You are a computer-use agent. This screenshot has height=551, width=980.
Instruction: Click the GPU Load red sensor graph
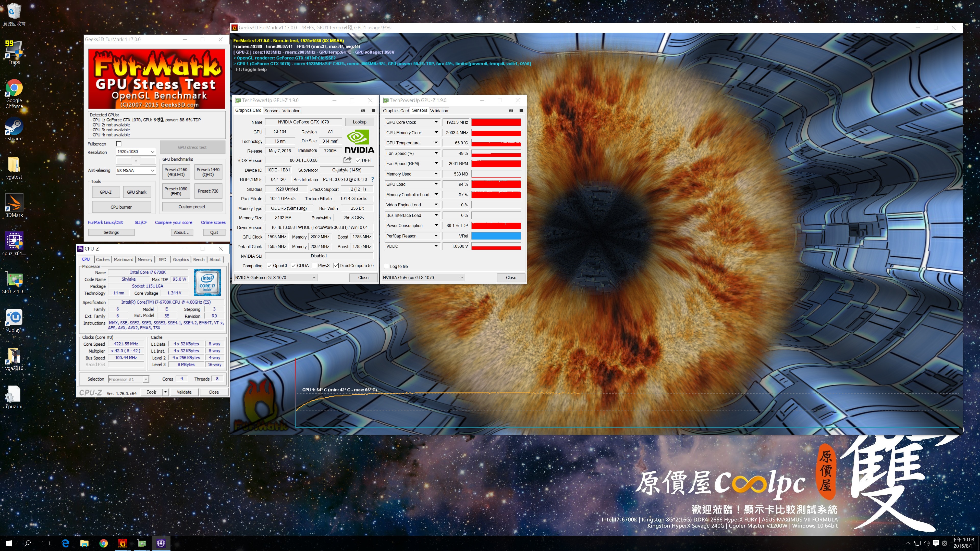coord(496,184)
